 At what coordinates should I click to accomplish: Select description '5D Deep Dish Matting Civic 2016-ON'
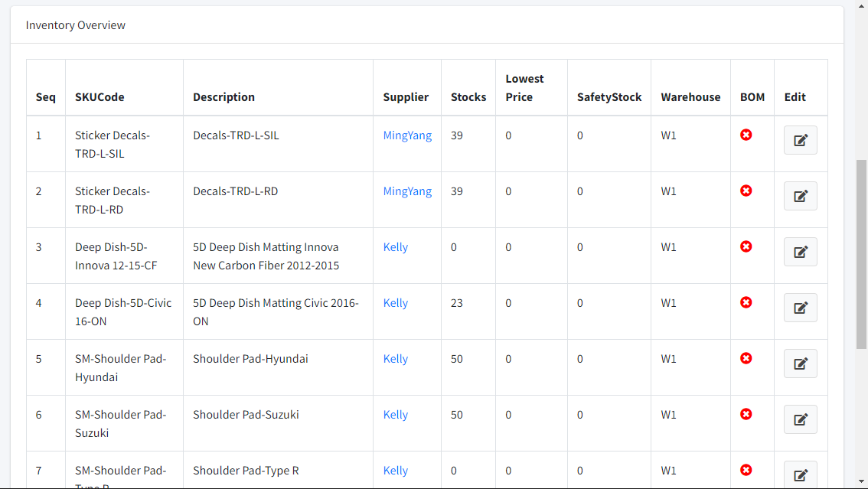coord(276,312)
